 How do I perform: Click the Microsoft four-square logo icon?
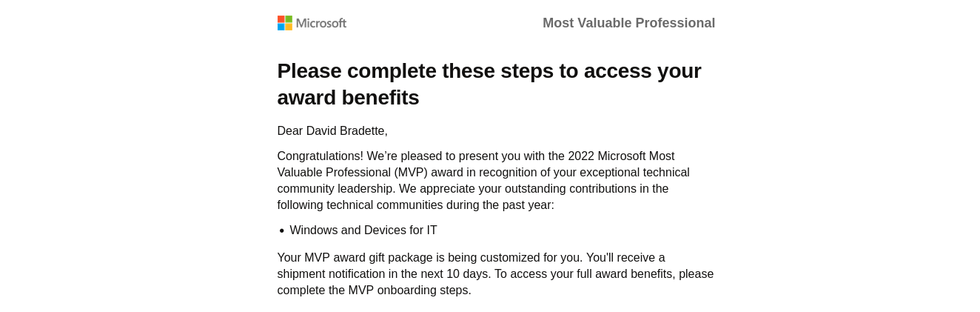pos(285,23)
